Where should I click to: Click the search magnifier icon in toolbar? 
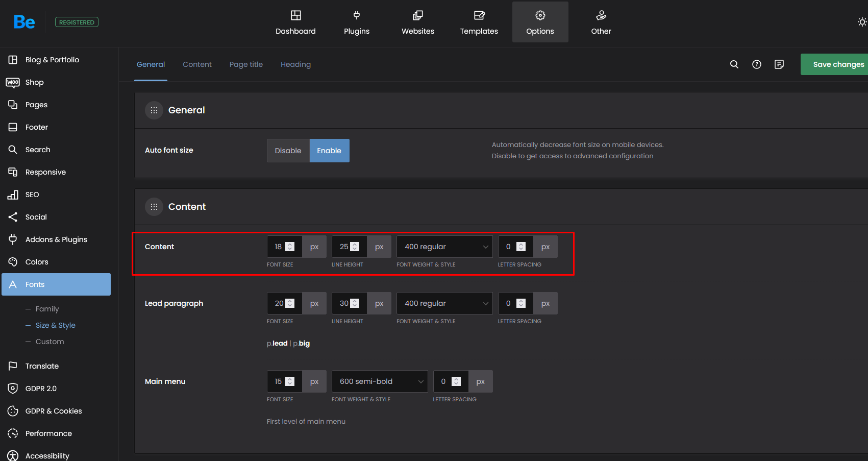(734, 64)
